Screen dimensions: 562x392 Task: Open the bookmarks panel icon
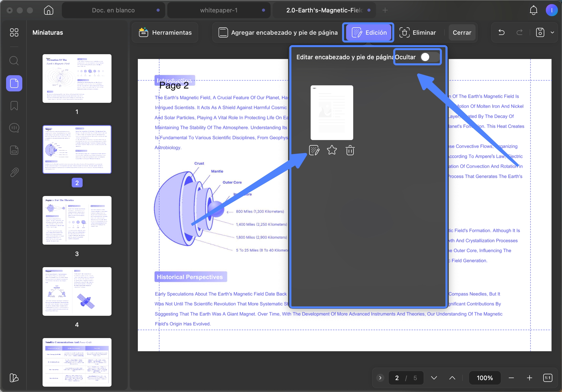coord(14,106)
